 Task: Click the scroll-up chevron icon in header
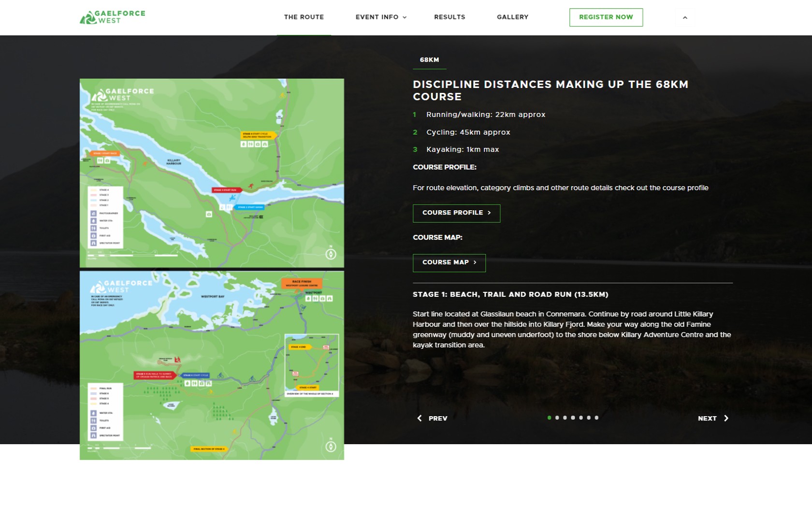click(684, 17)
